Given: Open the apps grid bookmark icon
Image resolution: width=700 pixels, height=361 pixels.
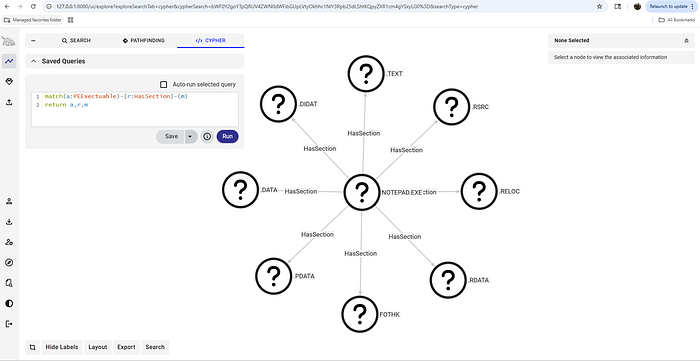Looking at the screenshot, I should click(x=70, y=20).
